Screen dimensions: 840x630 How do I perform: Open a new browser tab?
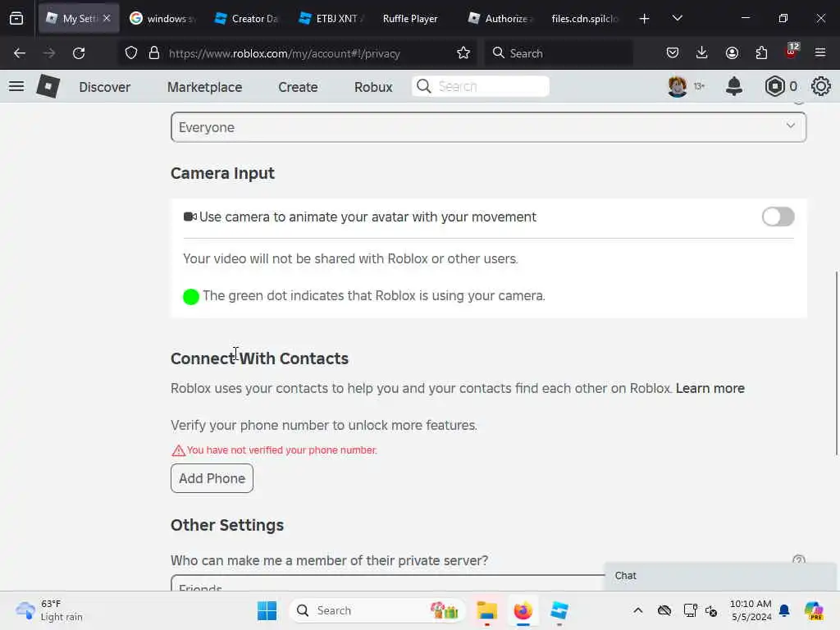[645, 19]
